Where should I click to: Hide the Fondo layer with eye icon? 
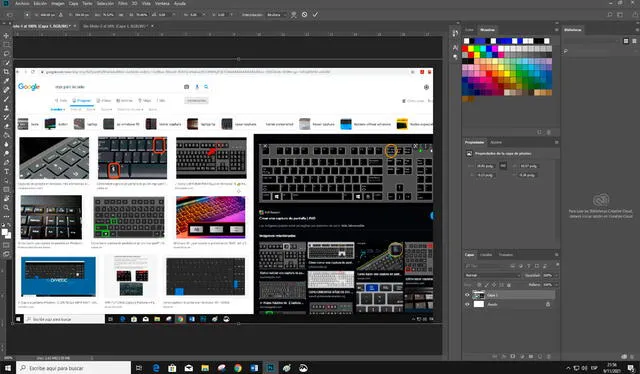pos(467,304)
